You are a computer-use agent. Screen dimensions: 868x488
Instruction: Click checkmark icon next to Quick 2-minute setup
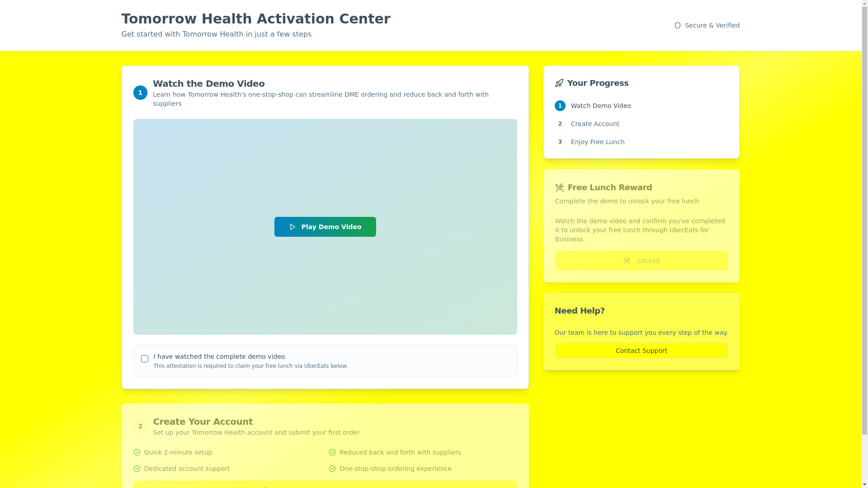click(137, 452)
